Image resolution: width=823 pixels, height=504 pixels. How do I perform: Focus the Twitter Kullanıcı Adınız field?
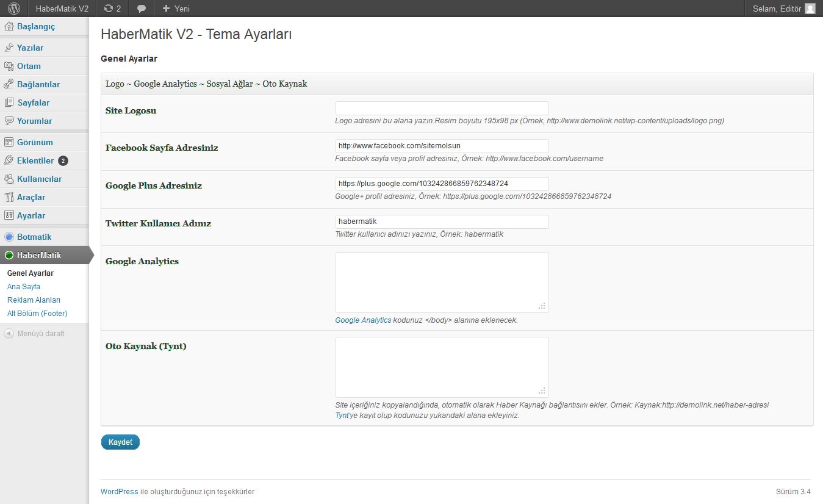[442, 221]
